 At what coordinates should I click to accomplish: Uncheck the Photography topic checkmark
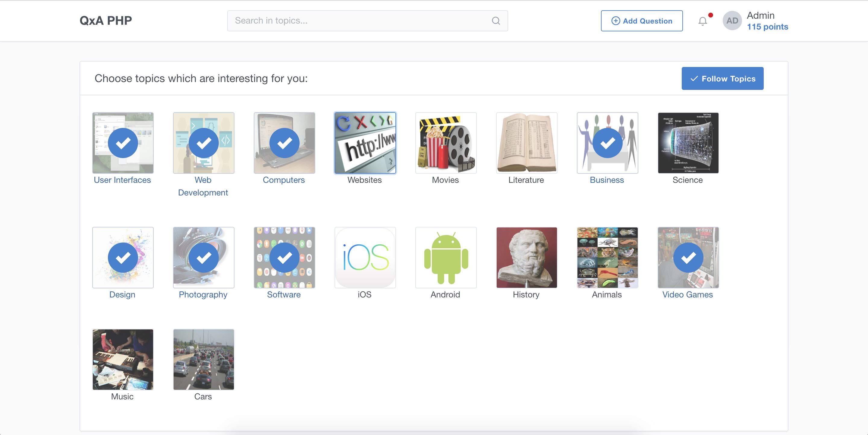tap(203, 258)
